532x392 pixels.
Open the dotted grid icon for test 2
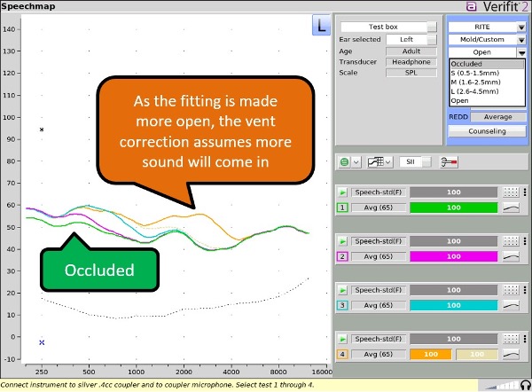tap(511, 241)
